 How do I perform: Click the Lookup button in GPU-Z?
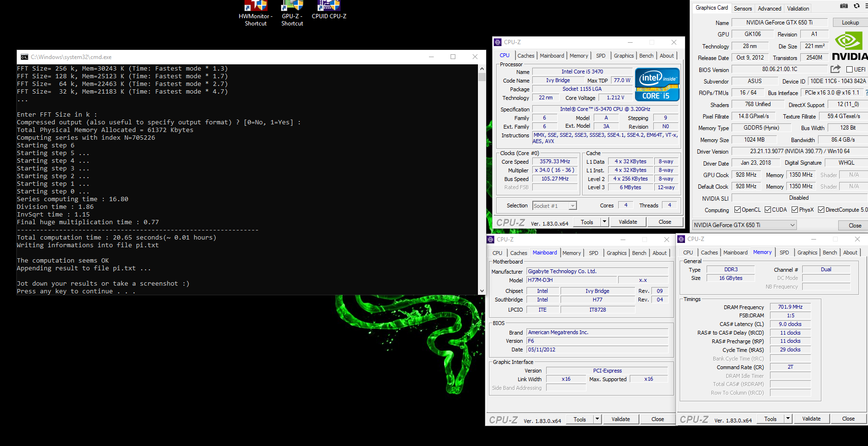point(850,23)
